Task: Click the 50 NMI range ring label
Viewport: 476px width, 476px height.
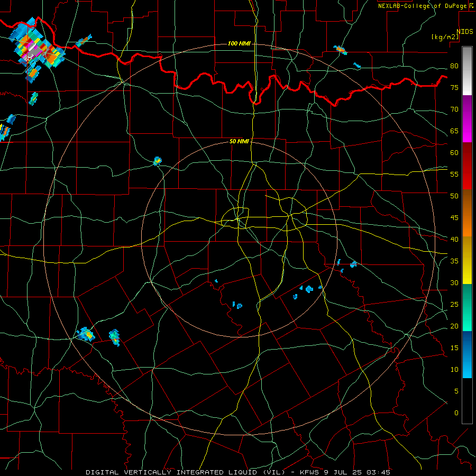Action: coord(239,141)
